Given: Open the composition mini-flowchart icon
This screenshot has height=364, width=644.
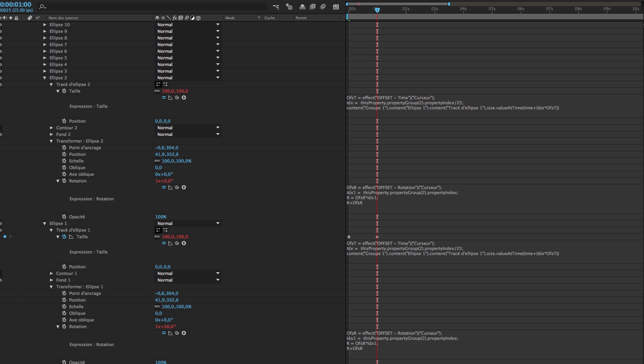Looking at the screenshot, I should (x=276, y=7).
